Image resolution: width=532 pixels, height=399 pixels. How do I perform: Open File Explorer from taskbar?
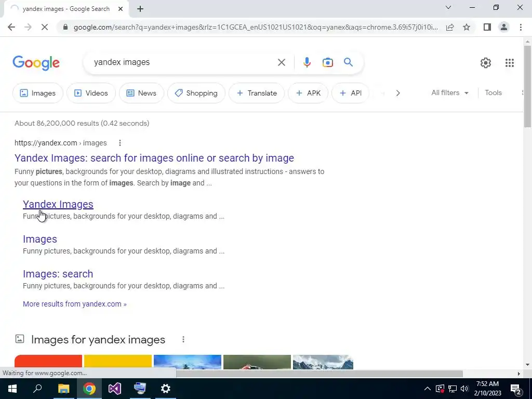(x=63, y=389)
